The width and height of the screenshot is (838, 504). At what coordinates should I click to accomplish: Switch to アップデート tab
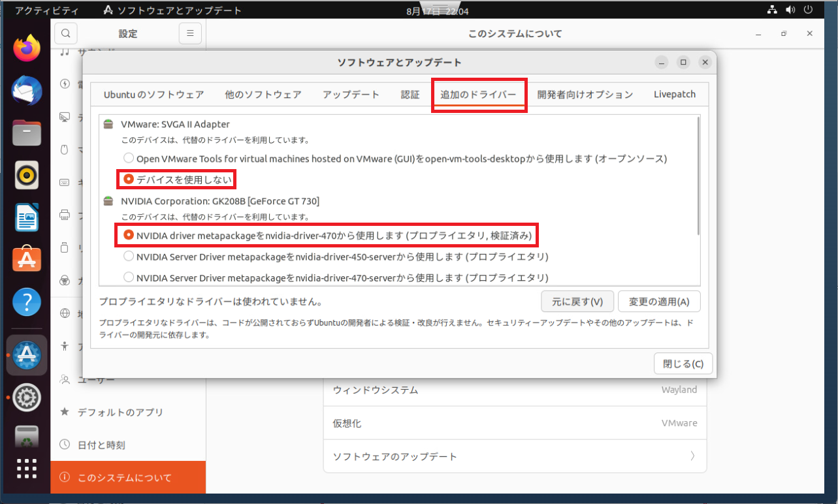351,95
